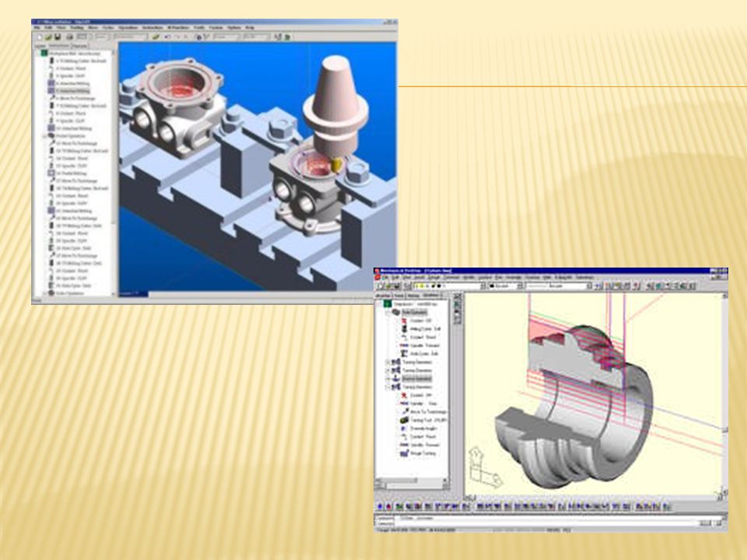Open the Cycles menu in the milling window
The width and height of the screenshot is (747, 560).
108,28
